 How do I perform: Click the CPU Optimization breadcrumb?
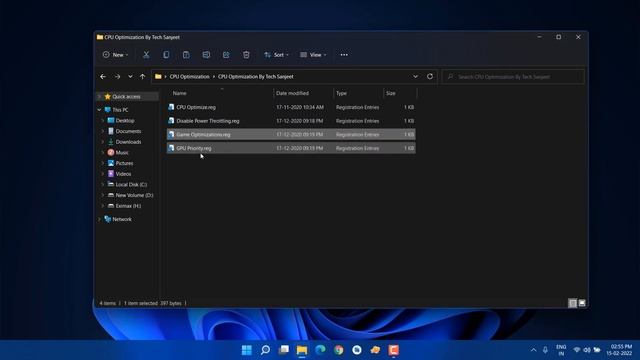189,76
